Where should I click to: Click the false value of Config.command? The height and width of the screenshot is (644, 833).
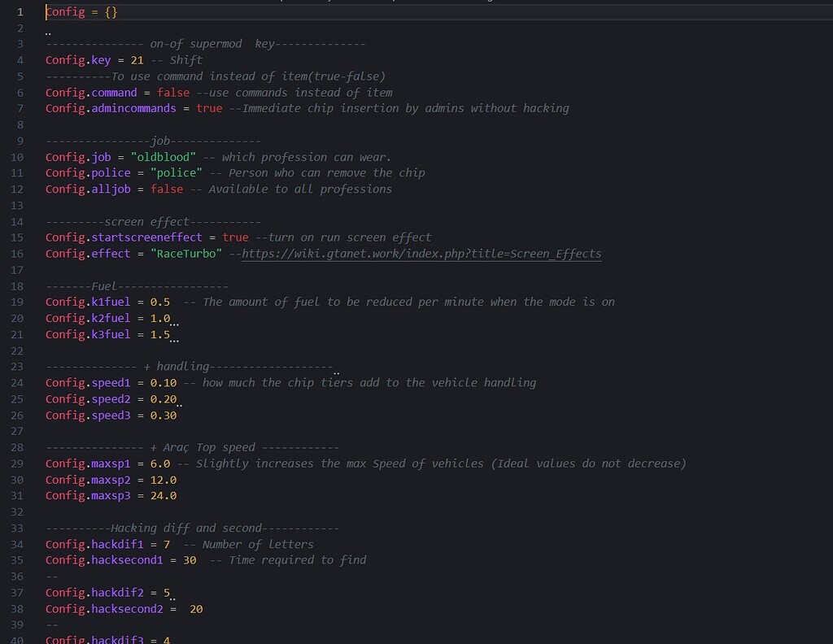(x=173, y=93)
